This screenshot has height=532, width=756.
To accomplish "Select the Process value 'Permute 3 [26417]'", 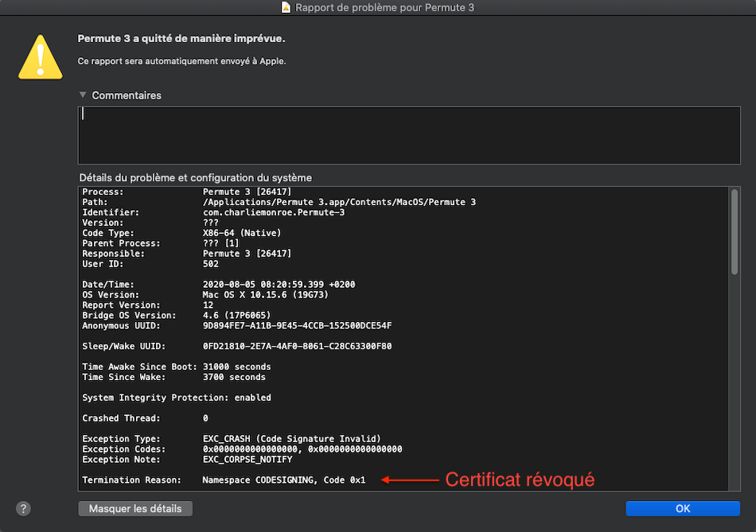I will tap(247, 192).
